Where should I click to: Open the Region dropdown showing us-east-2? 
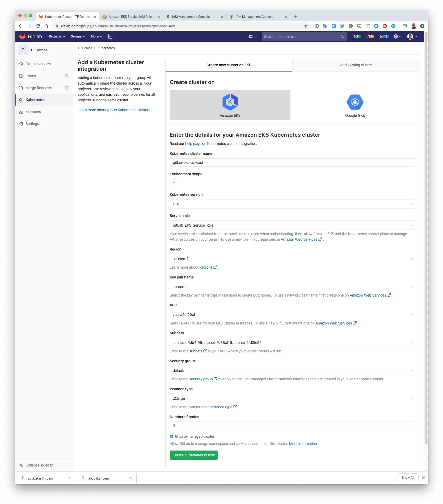(292, 259)
